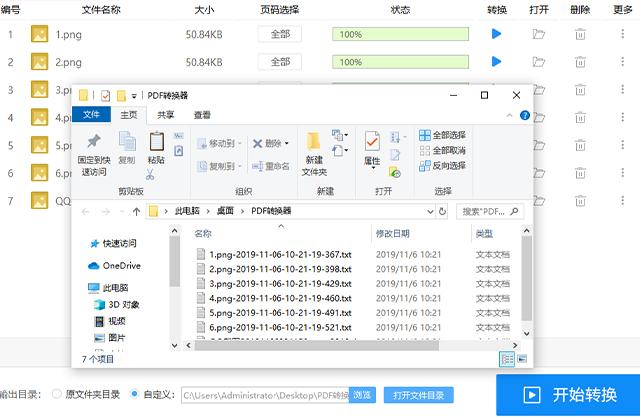
Task: Open address bar history dropdown
Action: pyautogui.click(x=430, y=211)
